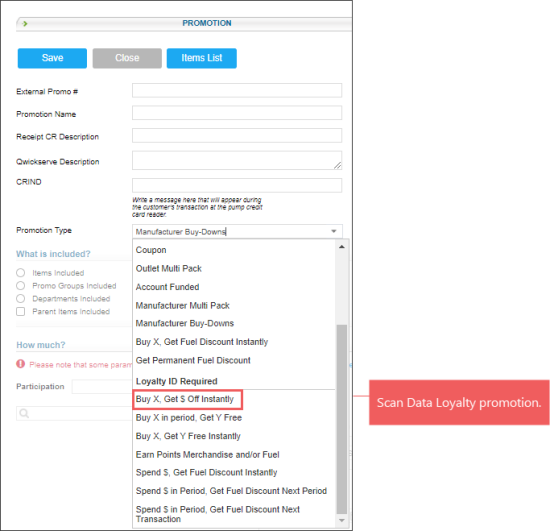Check the Parent Items Included checkbox
The width and height of the screenshot is (550, 531).
coord(21,311)
